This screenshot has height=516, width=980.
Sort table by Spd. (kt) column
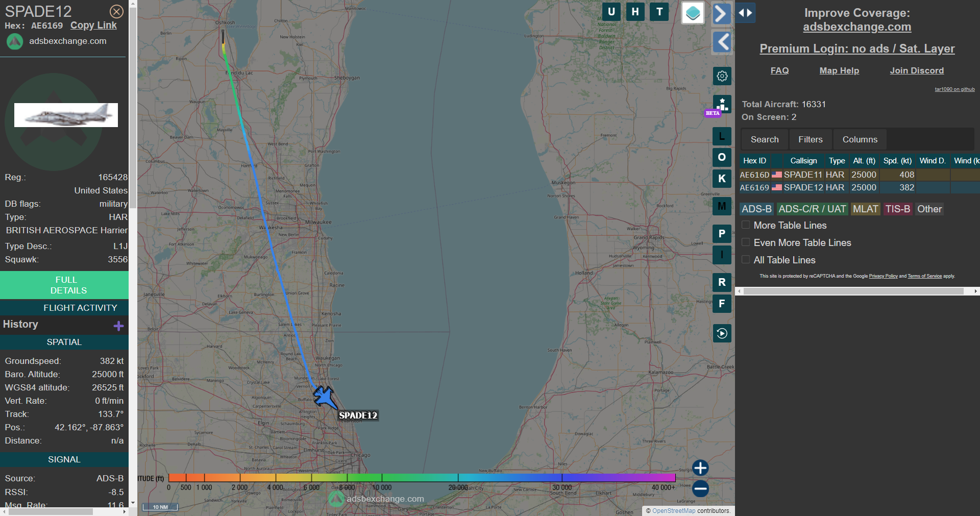pyautogui.click(x=897, y=161)
